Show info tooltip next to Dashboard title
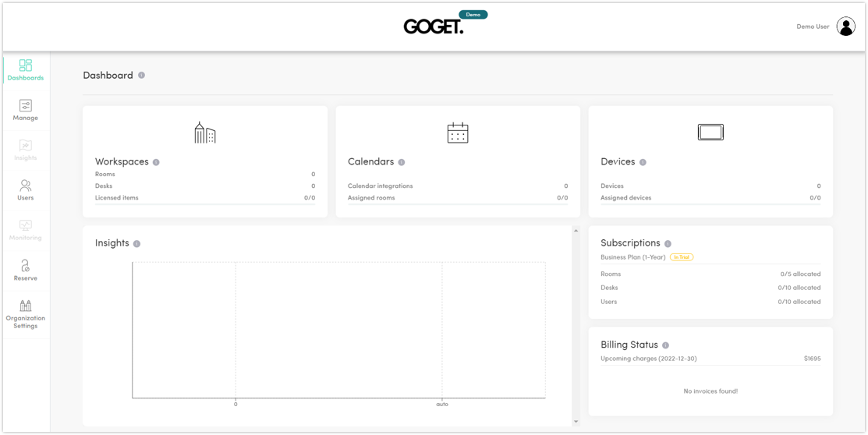The image size is (868, 435). (142, 76)
